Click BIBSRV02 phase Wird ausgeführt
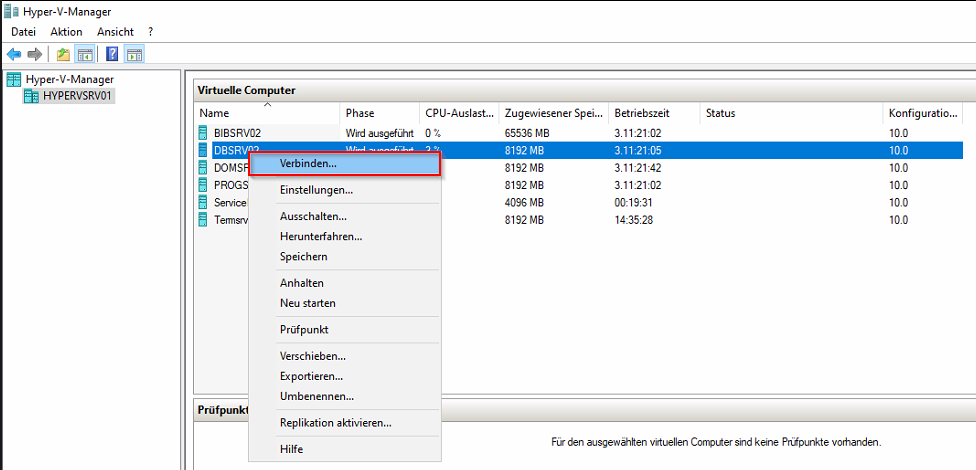Viewport: 976px width, 470px height. [380, 133]
